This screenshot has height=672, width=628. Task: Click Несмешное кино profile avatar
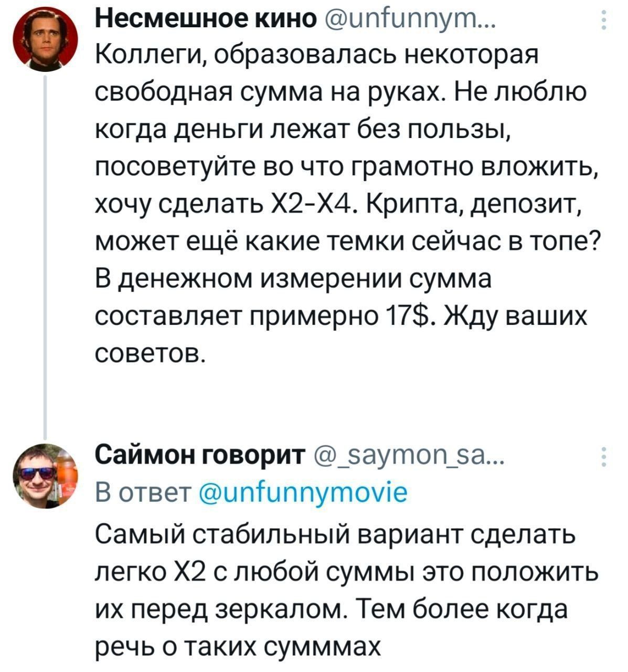pyautogui.click(x=46, y=40)
